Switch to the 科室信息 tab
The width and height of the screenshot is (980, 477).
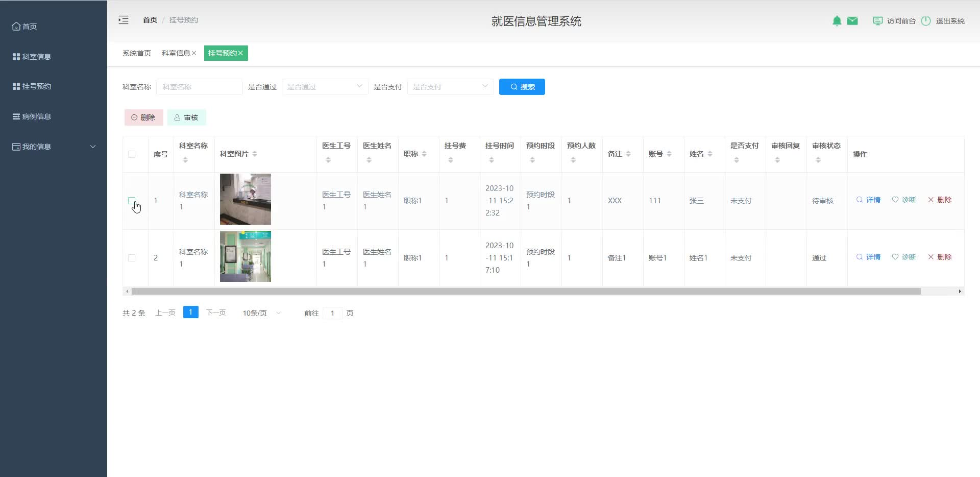176,53
